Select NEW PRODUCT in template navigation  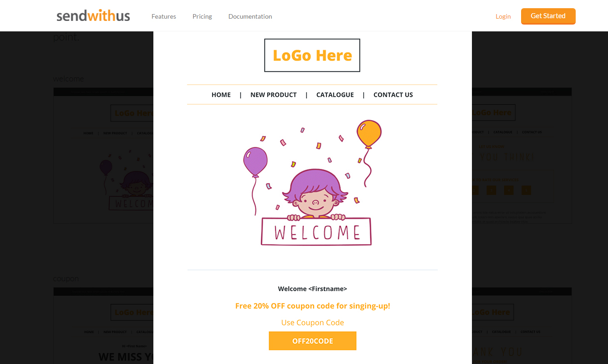[274, 95]
